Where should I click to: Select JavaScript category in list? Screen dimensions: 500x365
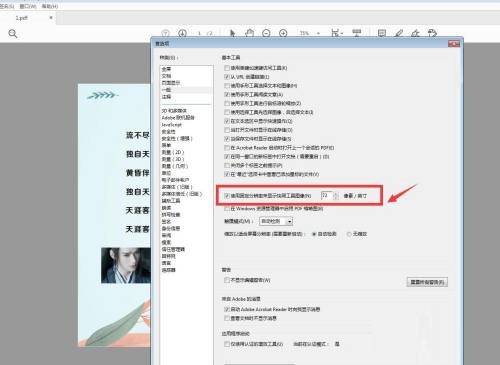click(172, 125)
